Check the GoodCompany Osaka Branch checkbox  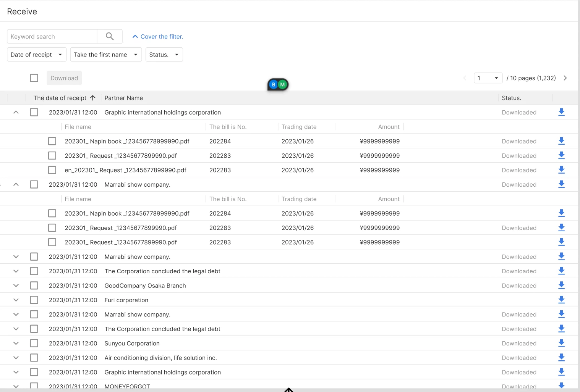pyautogui.click(x=34, y=286)
